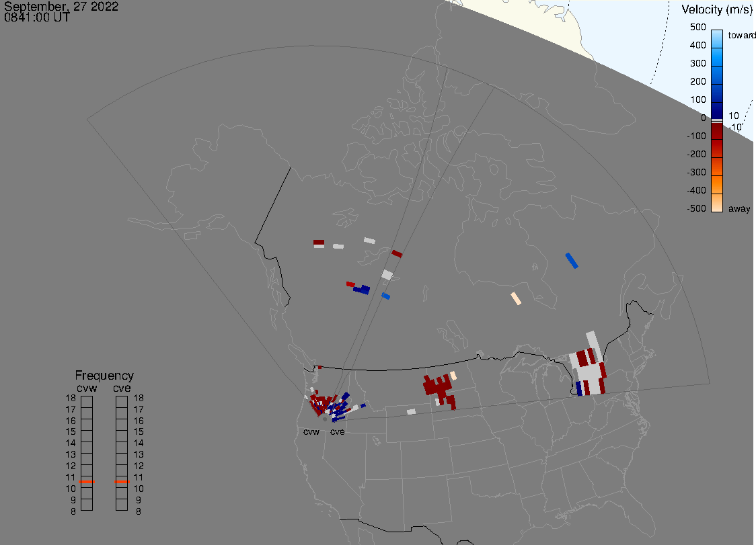Pick the dark red 0 to -100 color segment
This screenshot has width=756, height=545.
717,131
